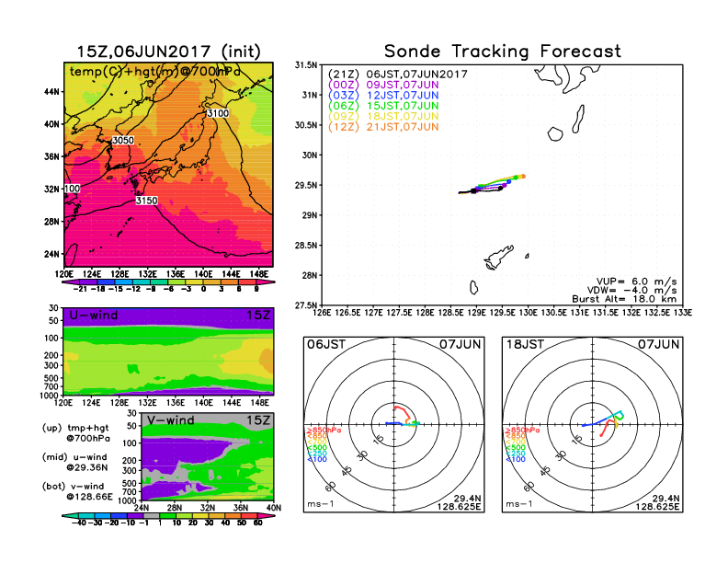Select the black "(21Z) 06JST,07JUN2017" legend entry
Screen dimensions: 728x563
(397, 75)
